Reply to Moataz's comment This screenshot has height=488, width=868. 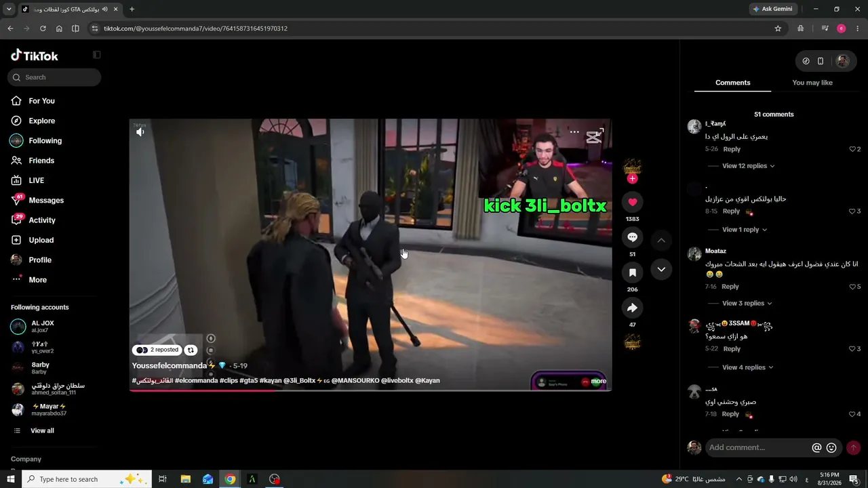click(730, 287)
